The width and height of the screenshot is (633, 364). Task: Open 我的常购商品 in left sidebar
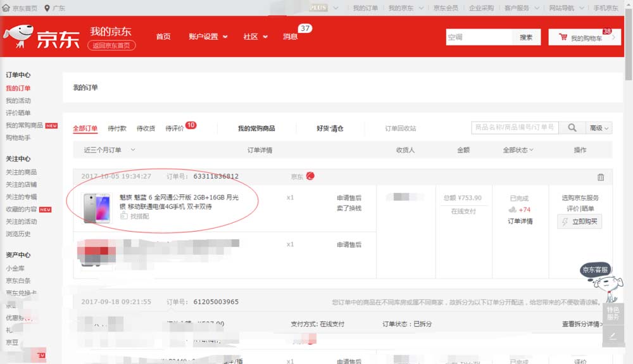[x=24, y=125]
